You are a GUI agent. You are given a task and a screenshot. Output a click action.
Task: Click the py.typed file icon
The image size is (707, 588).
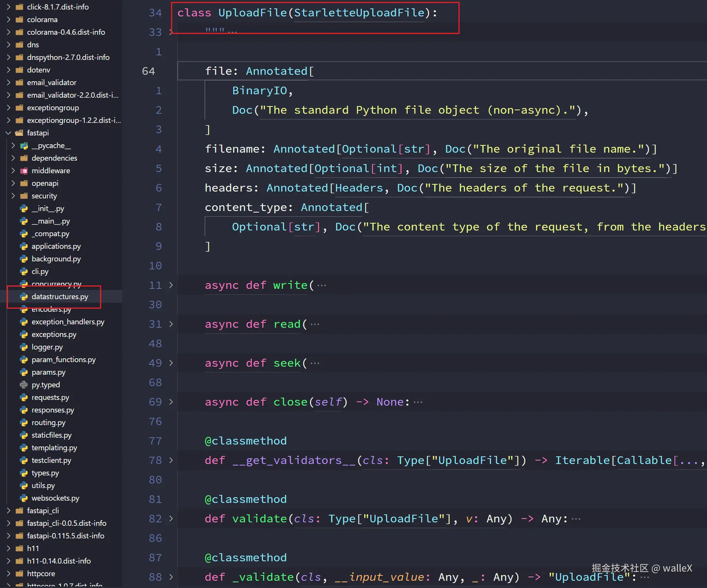pyautogui.click(x=24, y=385)
